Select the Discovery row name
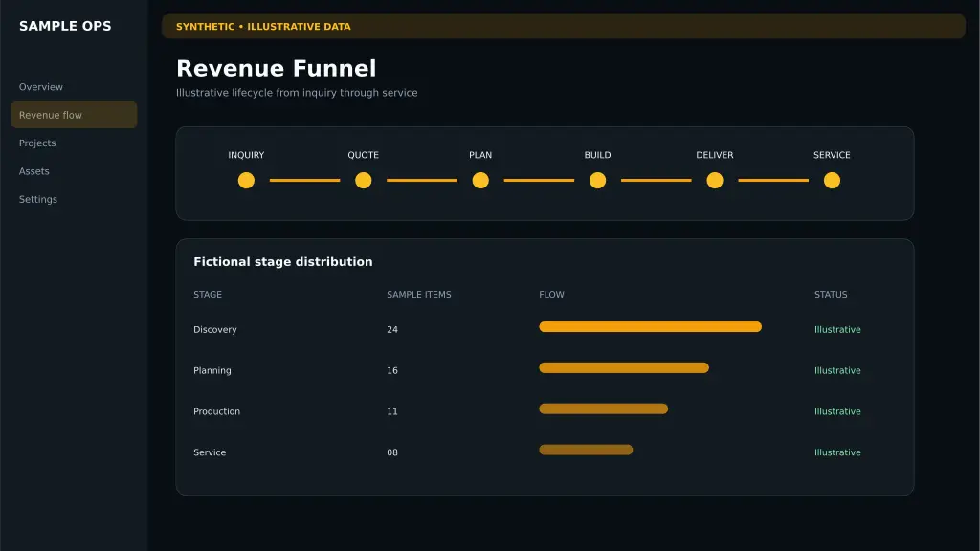 click(x=215, y=329)
